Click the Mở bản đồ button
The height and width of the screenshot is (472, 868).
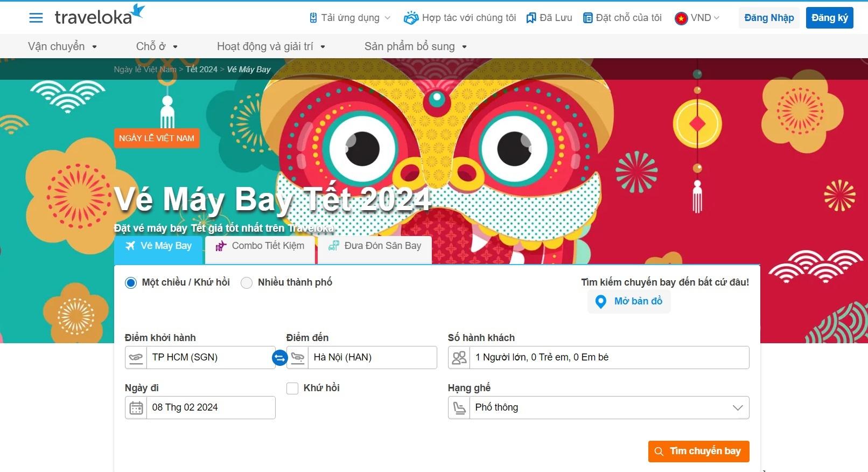(x=629, y=302)
